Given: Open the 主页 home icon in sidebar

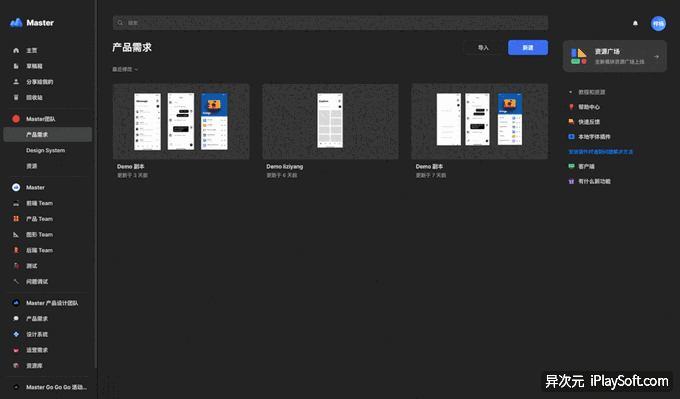Looking at the screenshot, I should coord(16,50).
